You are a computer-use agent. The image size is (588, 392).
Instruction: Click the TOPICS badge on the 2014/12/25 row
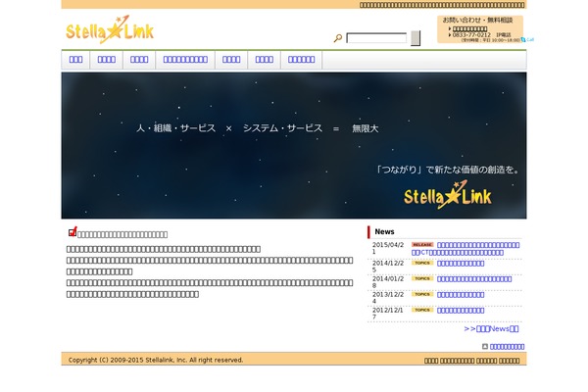click(422, 263)
